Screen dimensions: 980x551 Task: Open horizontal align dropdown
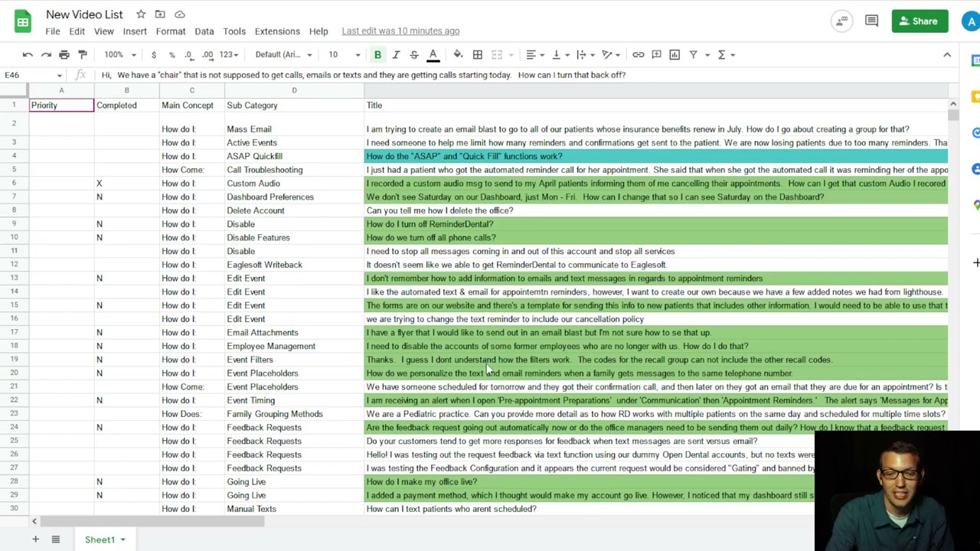pyautogui.click(x=534, y=54)
